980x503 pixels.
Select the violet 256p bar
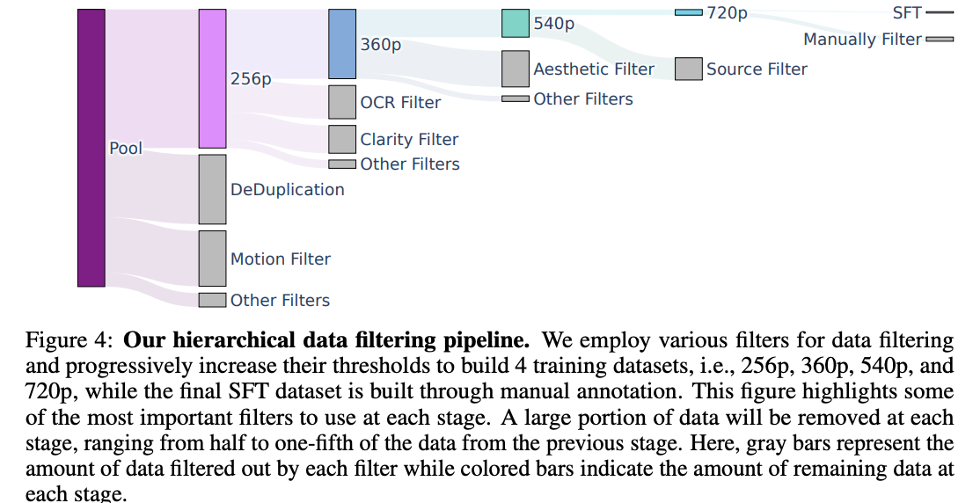tap(212, 78)
